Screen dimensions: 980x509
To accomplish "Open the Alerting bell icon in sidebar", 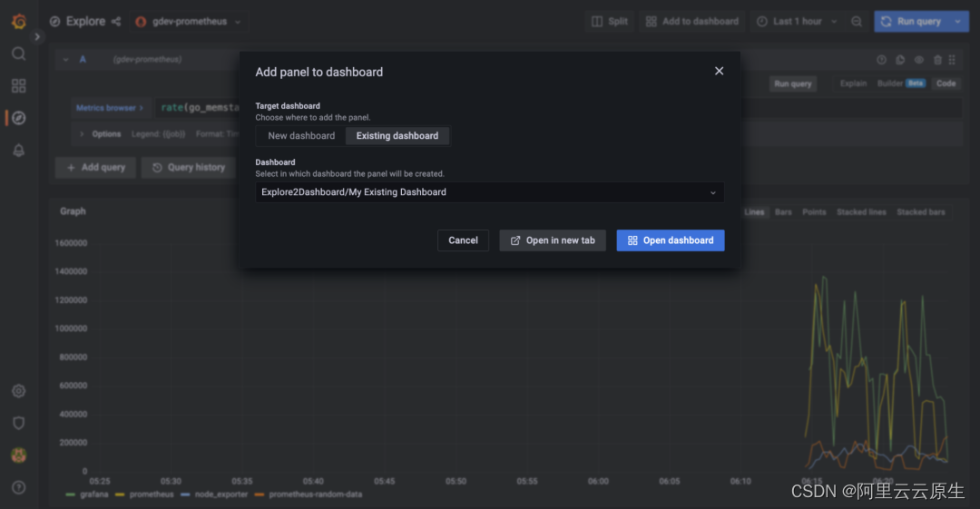I will [x=19, y=150].
